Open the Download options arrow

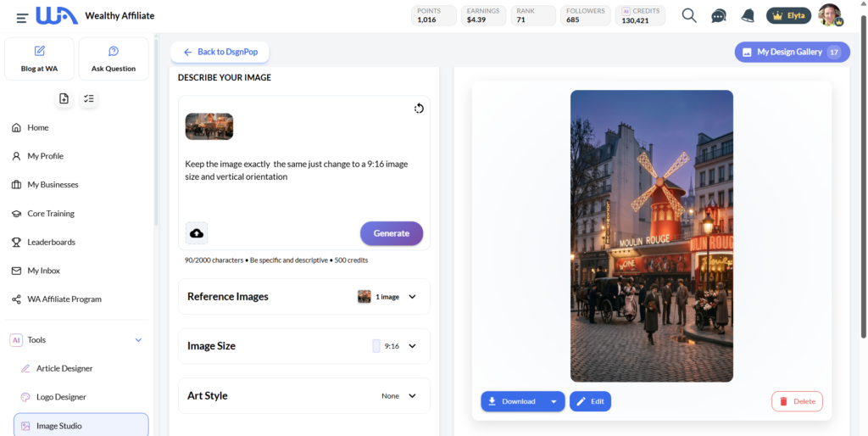pos(554,401)
